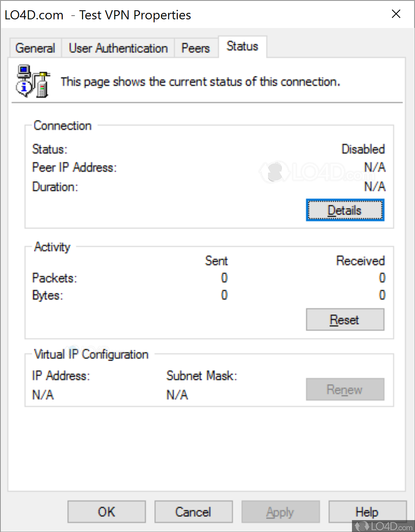Screen dimensions: 415x532
Task: Click the Details button
Action: (x=345, y=210)
